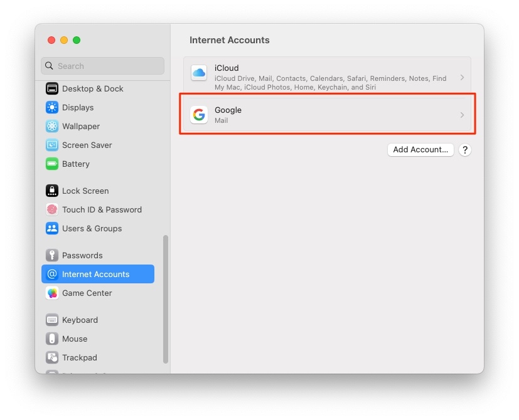Click the Internet Accounts page heading

[230, 40]
